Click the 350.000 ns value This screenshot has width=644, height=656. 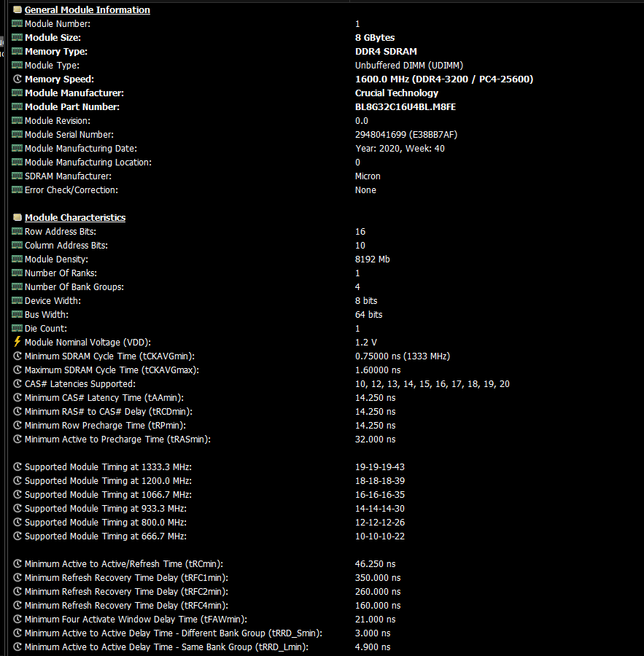click(x=378, y=578)
